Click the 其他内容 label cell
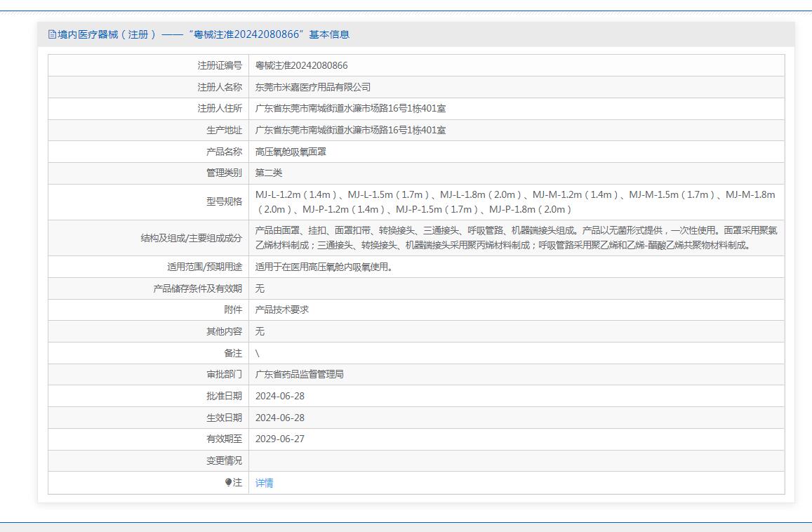 coord(149,331)
